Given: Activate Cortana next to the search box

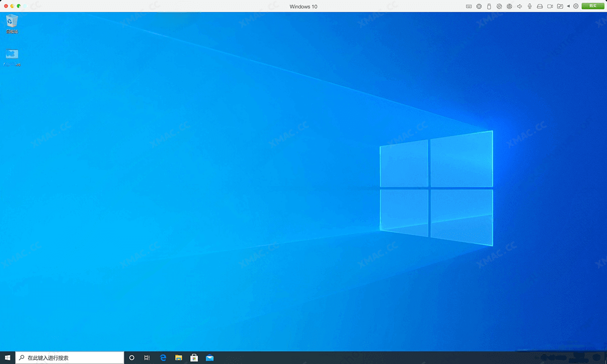Looking at the screenshot, I should [132, 357].
